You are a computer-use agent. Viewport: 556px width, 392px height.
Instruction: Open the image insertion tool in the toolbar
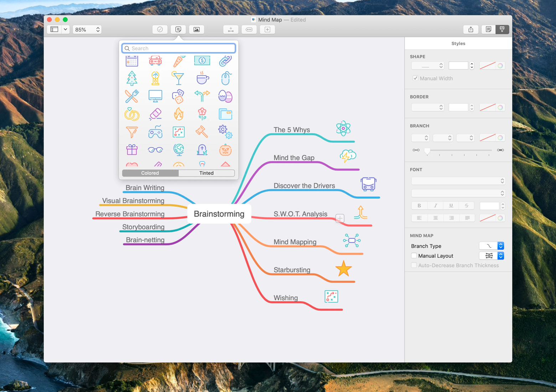click(x=196, y=29)
